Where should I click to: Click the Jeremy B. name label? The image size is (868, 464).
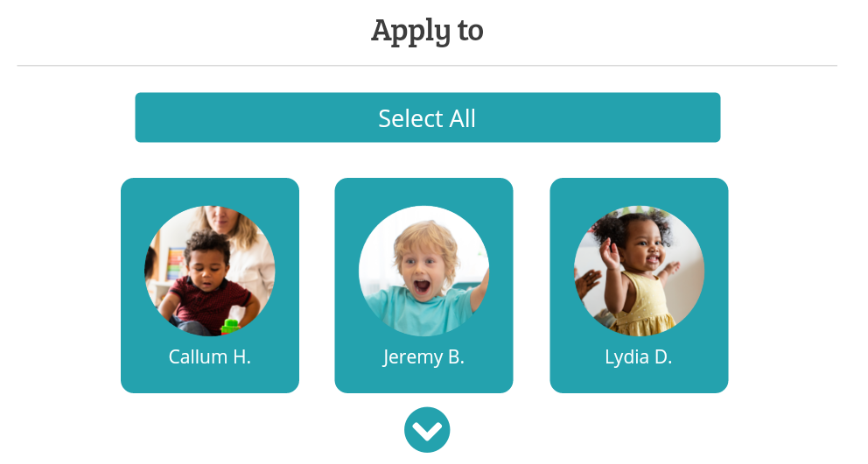tap(423, 357)
